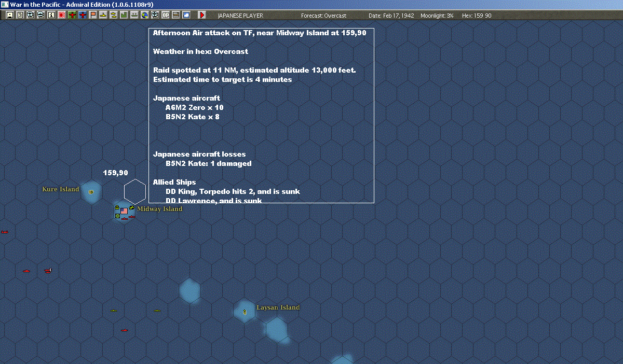
Task: Click the Forecast: Overcast status text
Action: [x=323, y=16]
